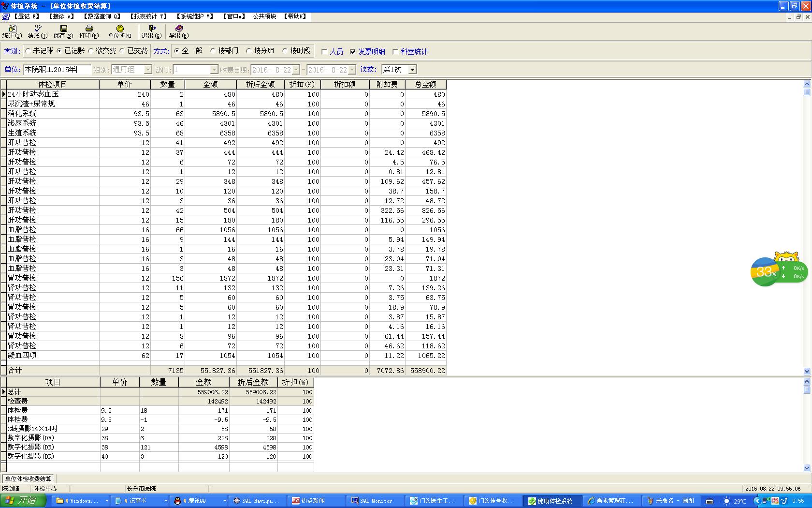The height and width of the screenshot is (508, 812).
Task: Open the 【系统维护 M】 menu
Action: tap(194, 16)
